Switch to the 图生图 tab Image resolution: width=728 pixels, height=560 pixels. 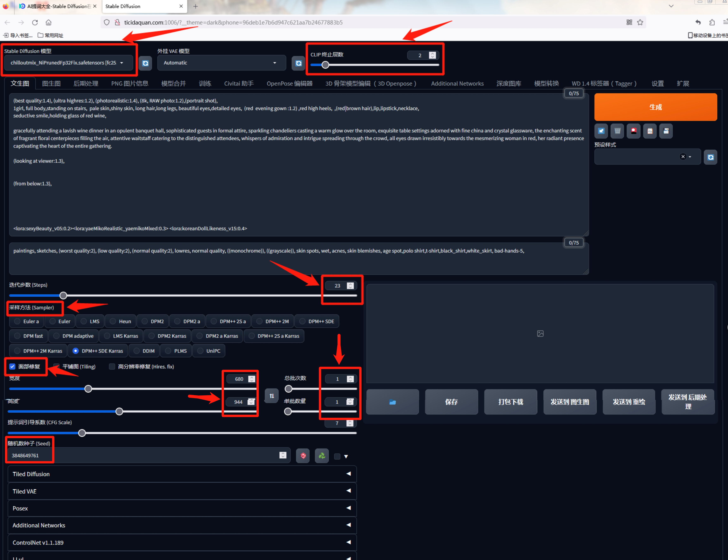point(51,83)
